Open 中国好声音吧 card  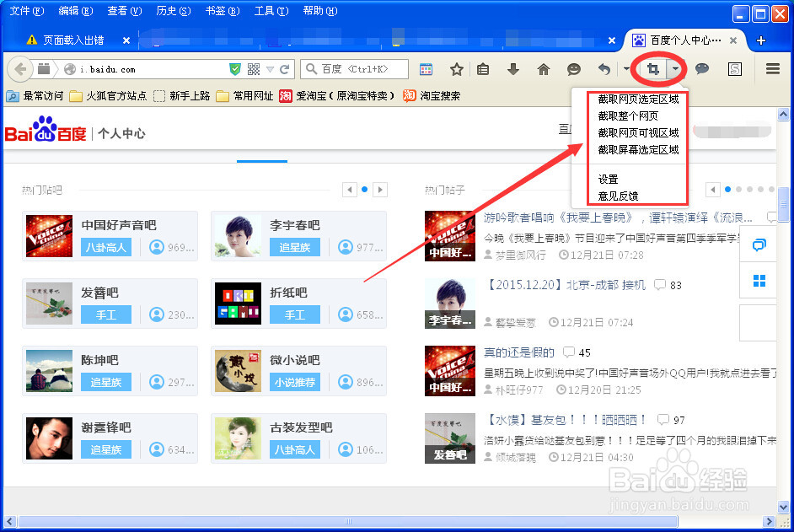point(110,236)
